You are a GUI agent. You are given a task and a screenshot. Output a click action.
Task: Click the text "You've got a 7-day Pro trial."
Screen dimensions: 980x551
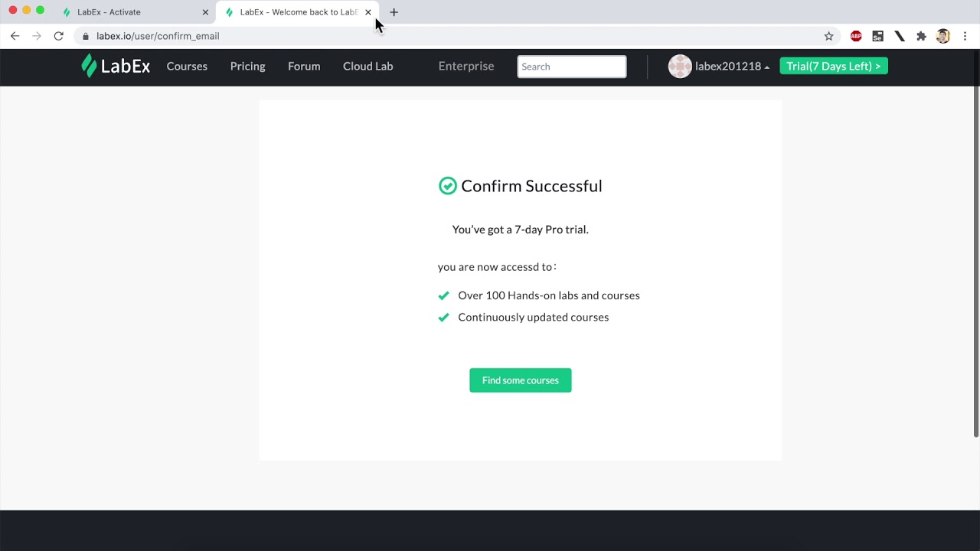(x=521, y=230)
